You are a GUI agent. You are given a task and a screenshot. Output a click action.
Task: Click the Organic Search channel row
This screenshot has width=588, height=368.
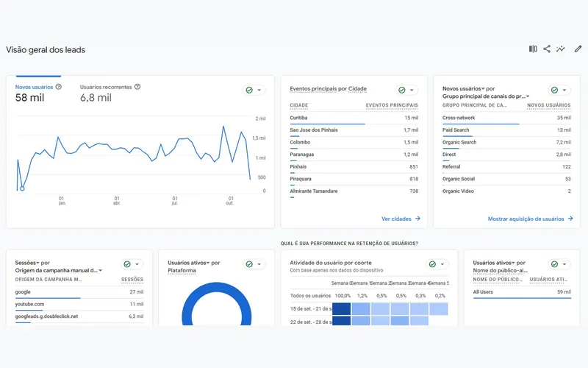506,142
